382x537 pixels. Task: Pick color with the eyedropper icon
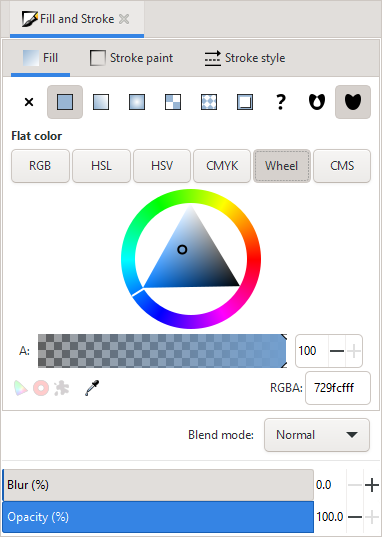(x=92, y=388)
